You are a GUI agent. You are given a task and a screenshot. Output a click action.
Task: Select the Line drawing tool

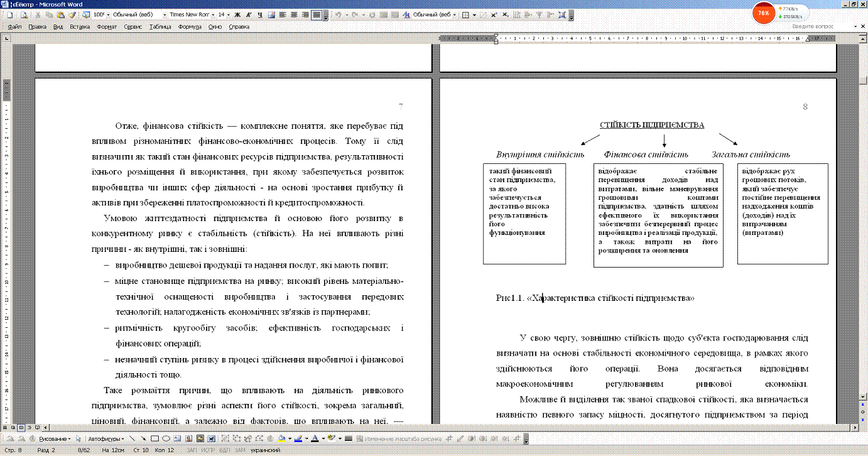pyautogui.click(x=133, y=438)
